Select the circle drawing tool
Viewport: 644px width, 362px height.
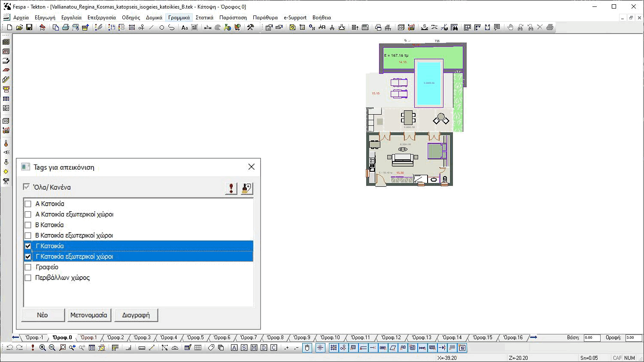click(x=161, y=27)
